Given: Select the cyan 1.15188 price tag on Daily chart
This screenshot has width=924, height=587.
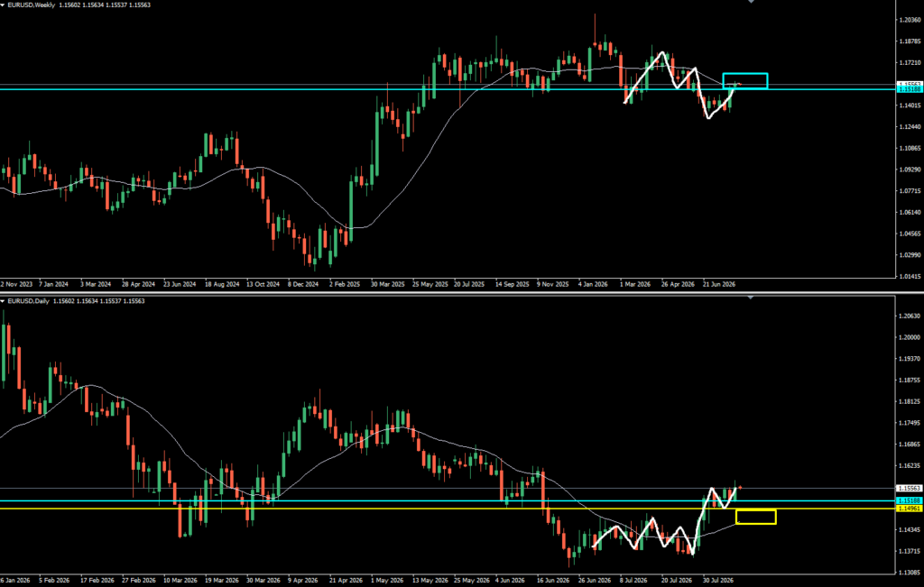Looking at the screenshot, I should [x=910, y=500].
